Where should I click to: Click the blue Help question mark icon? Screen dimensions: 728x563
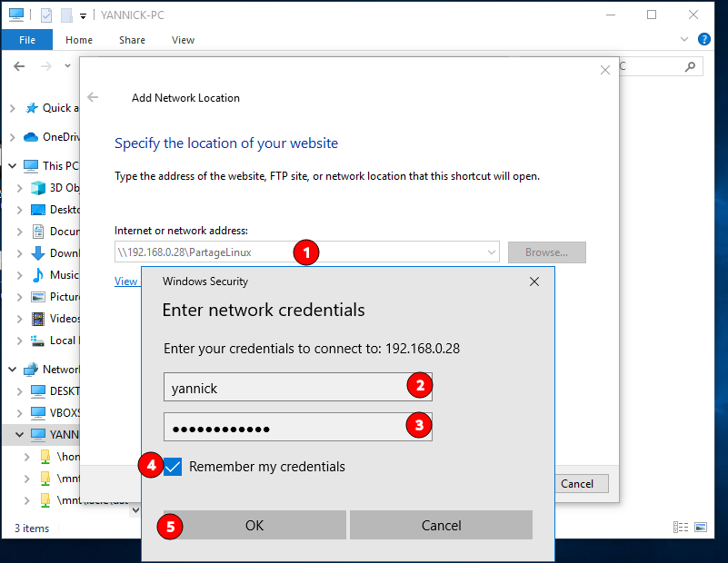point(703,40)
